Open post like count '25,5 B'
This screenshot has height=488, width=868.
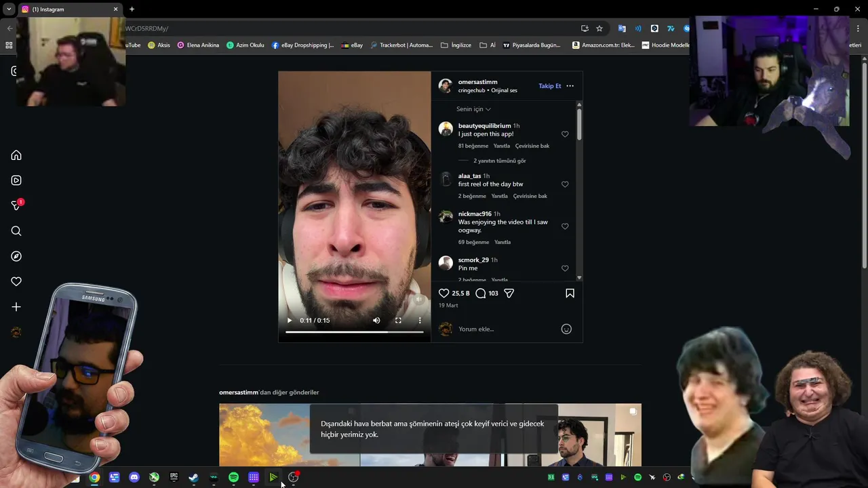tap(461, 293)
